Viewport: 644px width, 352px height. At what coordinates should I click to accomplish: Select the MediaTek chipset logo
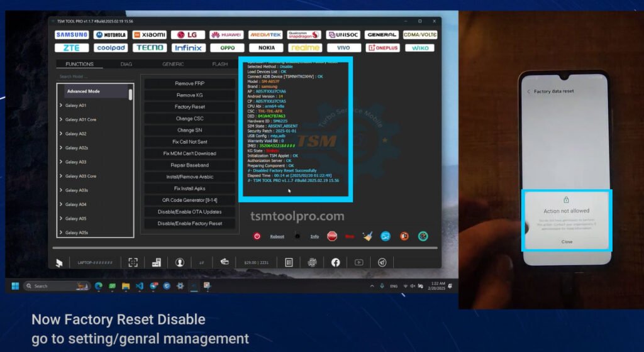265,35
